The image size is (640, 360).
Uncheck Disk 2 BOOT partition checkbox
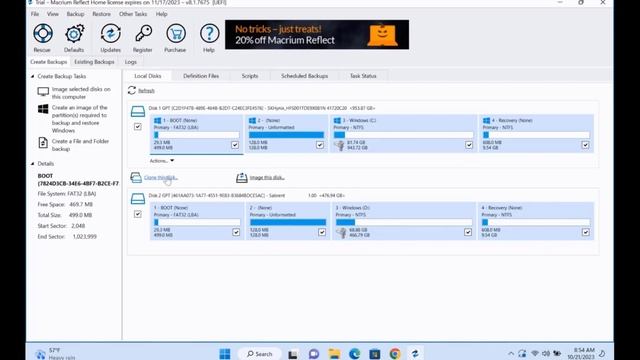tap(236, 232)
